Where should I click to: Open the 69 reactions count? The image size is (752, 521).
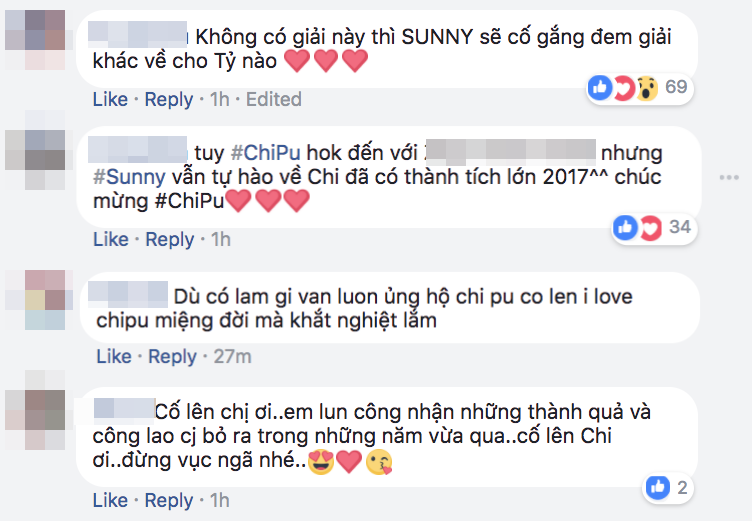pyautogui.click(x=676, y=87)
